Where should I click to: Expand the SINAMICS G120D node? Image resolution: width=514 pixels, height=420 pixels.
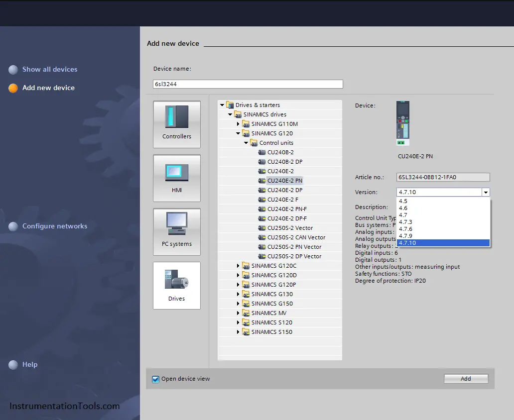click(238, 275)
